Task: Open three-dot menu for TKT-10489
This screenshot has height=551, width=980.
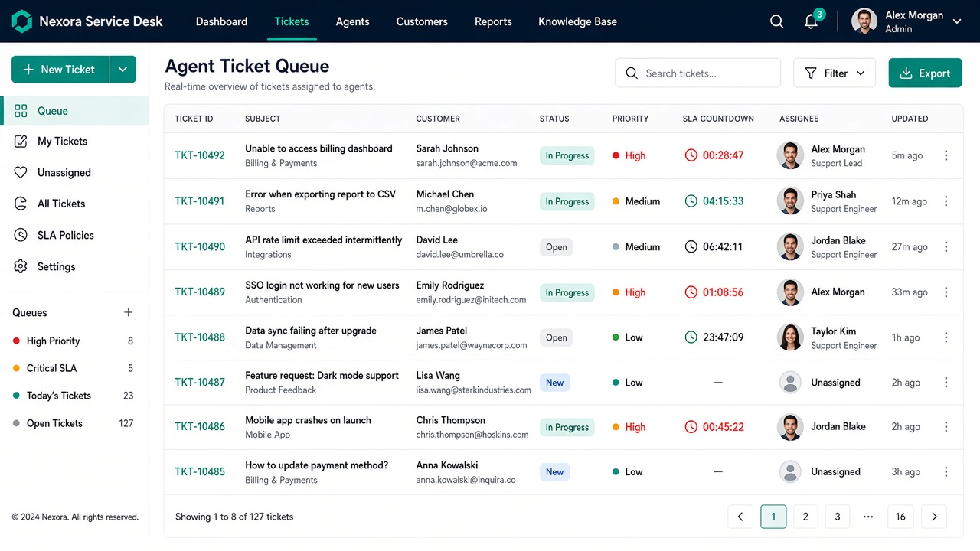Action: [x=946, y=292]
